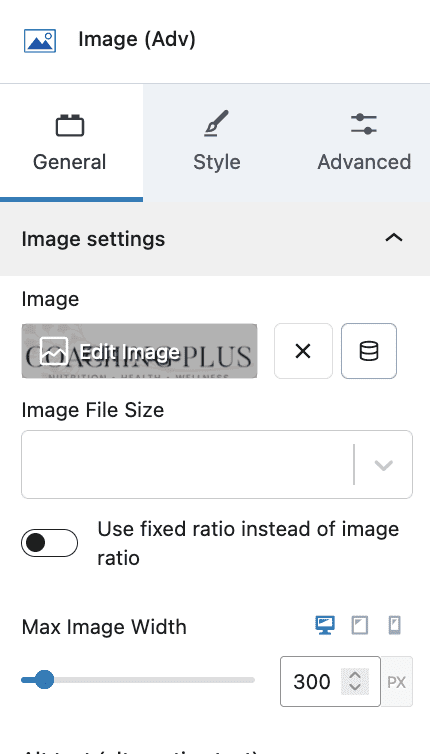Click the Image File Size chevron arrow
The image size is (430, 754).
point(384,465)
